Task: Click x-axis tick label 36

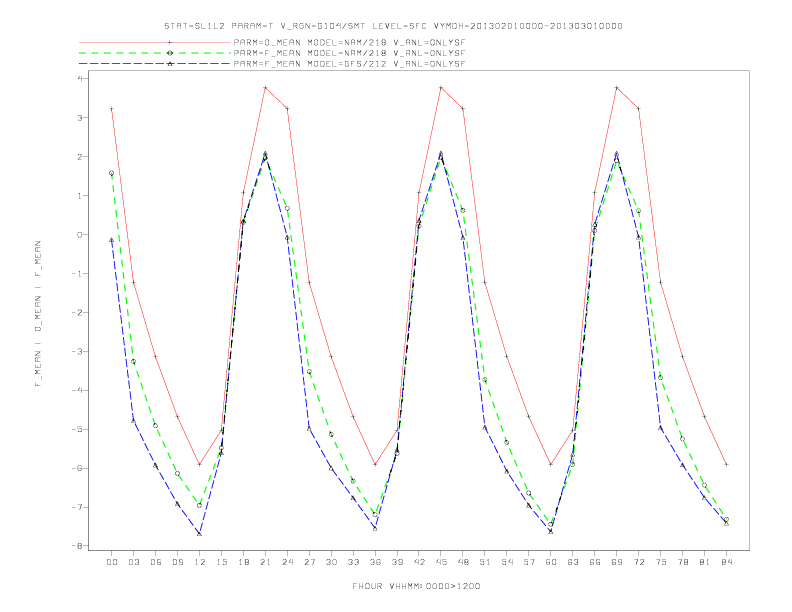Action: (x=375, y=562)
